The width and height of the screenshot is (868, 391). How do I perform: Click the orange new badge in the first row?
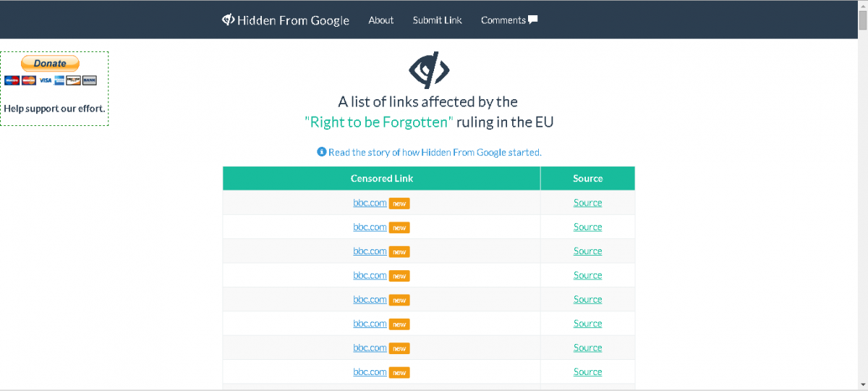[x=399, y=203]
